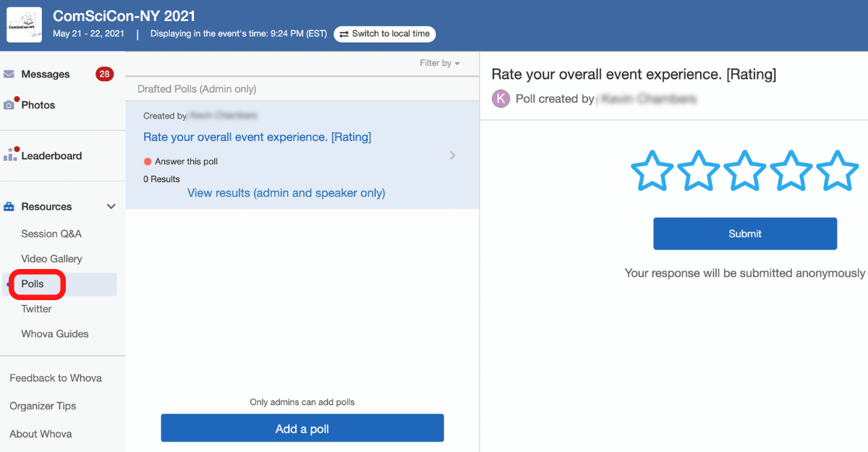Image resolution: width=868 pixels, height=452 pixels.
Task: Click the poll creator avatar icon
Action: 501,99
